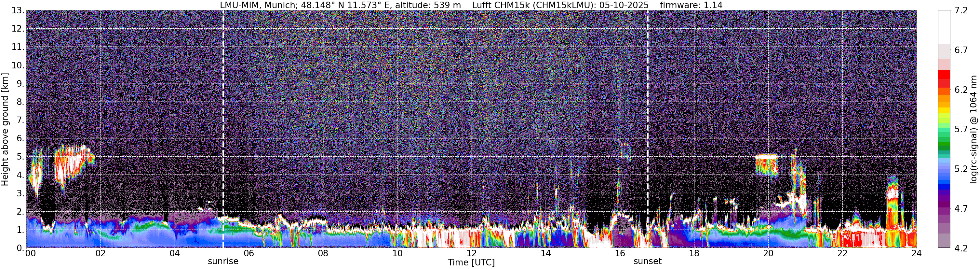
Task: Click the "0." height axis tick label
Action: 20,248
